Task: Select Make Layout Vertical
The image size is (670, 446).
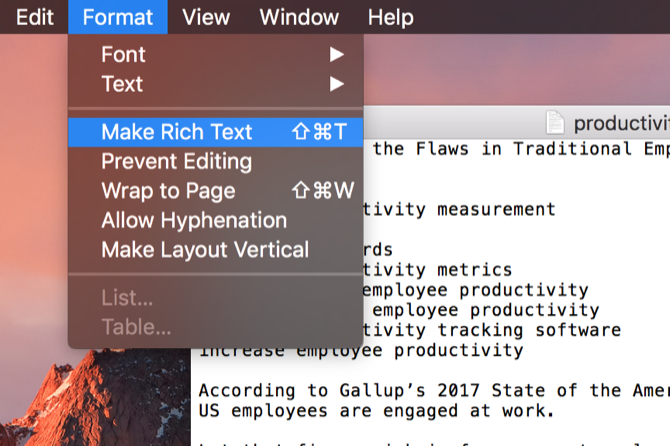Action: (x=205, y=250)
